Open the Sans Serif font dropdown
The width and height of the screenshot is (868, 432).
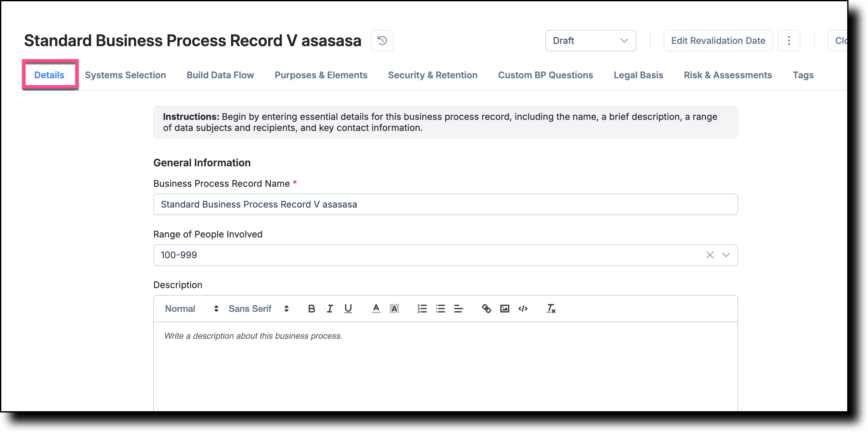coord(258,308)
